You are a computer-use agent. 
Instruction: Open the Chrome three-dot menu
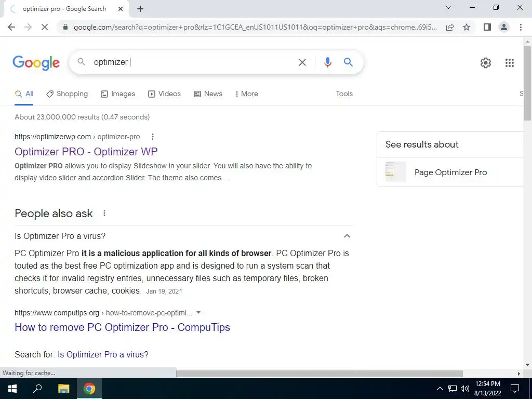click(x=521, y=27)
